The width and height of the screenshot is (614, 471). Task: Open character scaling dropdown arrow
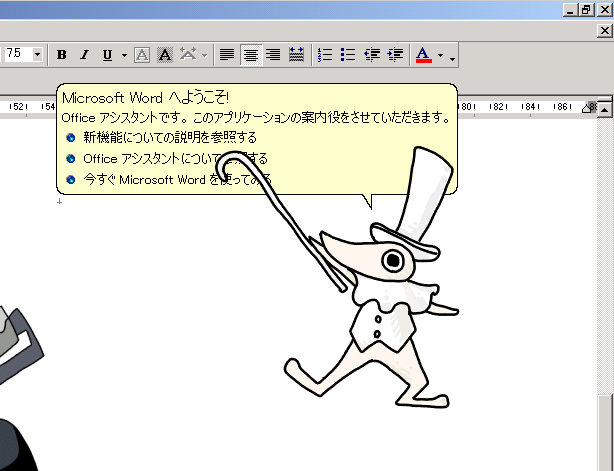(x=204, y=55)
